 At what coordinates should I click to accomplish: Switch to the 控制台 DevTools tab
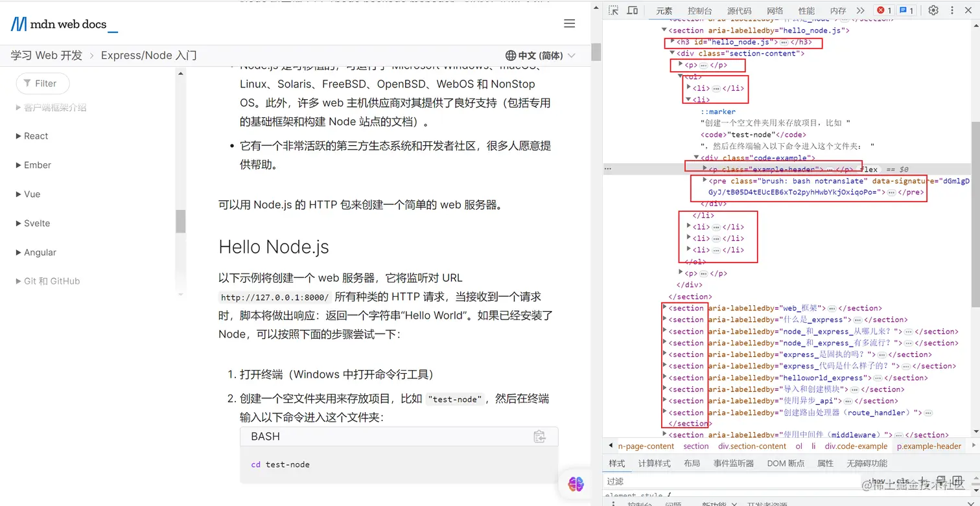coord(700,10)
